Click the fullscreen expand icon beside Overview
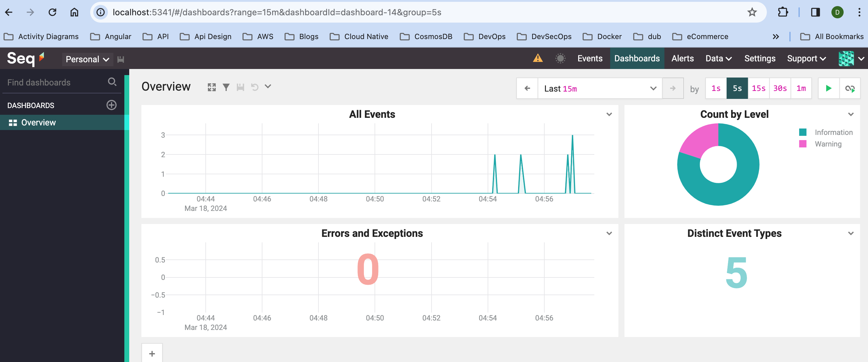Viewport: 868px width, 362px height. [211, 87]
